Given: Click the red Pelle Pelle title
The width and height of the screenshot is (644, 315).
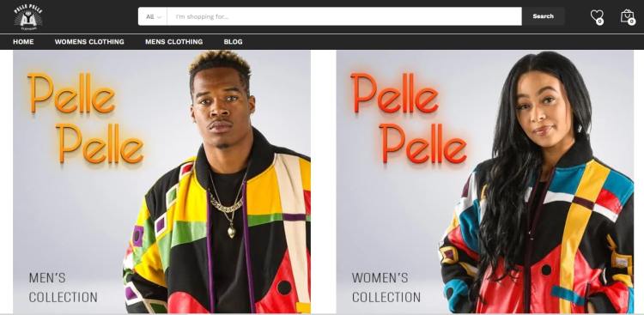Looking at the screenshot, I should click(409, 118).
